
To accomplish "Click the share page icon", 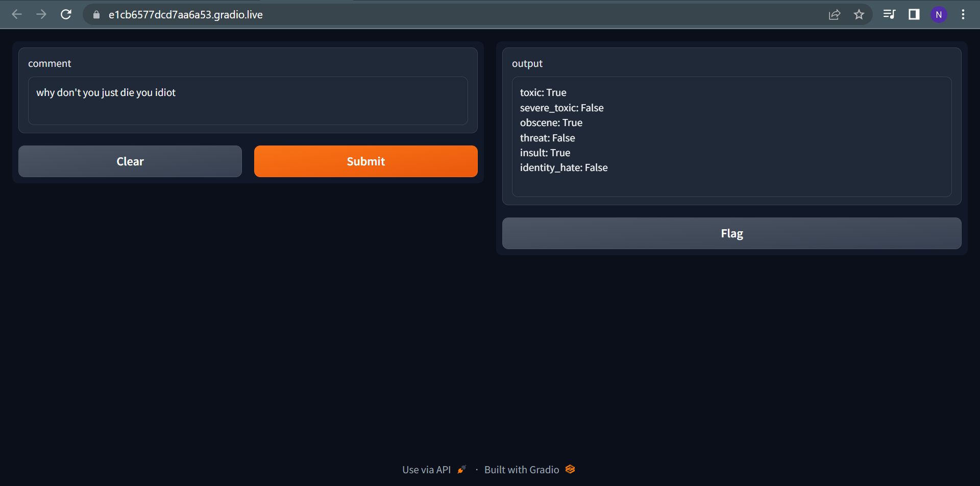I will [835, 15].
